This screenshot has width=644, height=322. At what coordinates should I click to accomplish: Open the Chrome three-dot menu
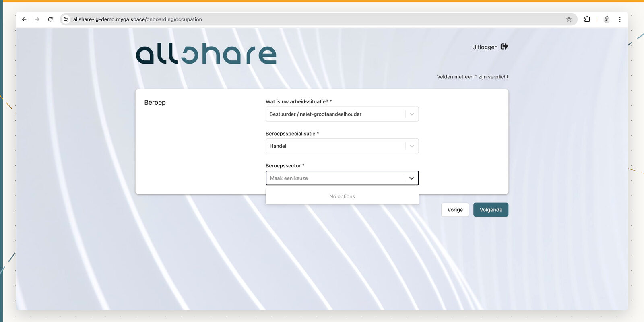620,19
